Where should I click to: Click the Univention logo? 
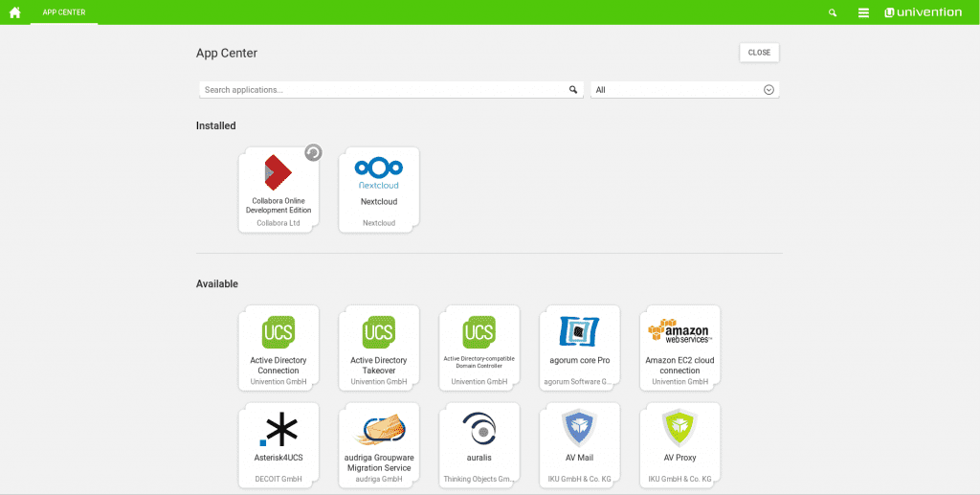pos(924,12)
